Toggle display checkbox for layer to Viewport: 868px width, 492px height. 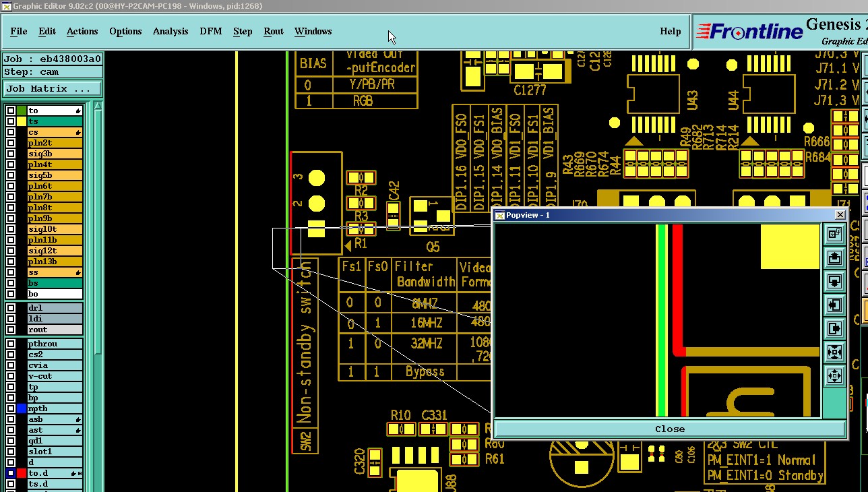pyautogui.click(x=11, y=111)
